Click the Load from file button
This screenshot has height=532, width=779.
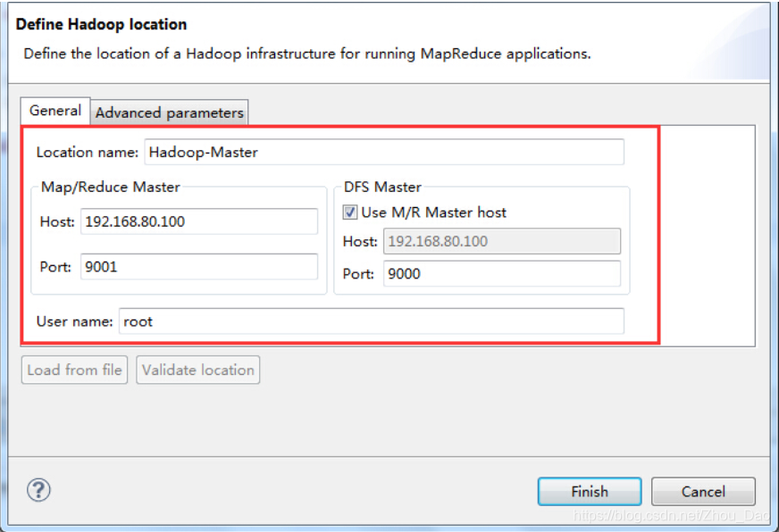(74, 370)
